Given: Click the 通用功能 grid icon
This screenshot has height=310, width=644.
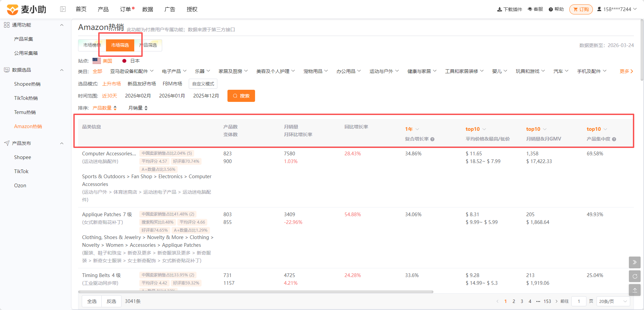Looking at the screenshot, I should pos(7,25).
